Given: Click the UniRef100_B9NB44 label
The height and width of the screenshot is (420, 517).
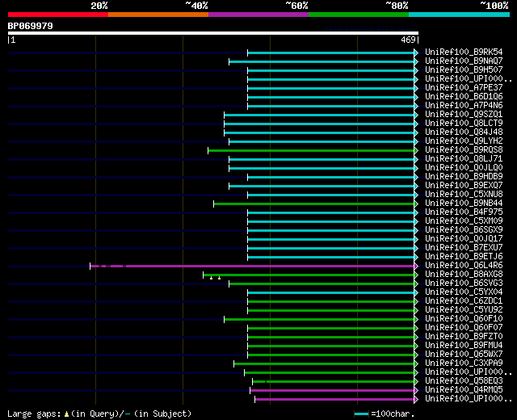Looking at the screenshot, I should point(464,204).
